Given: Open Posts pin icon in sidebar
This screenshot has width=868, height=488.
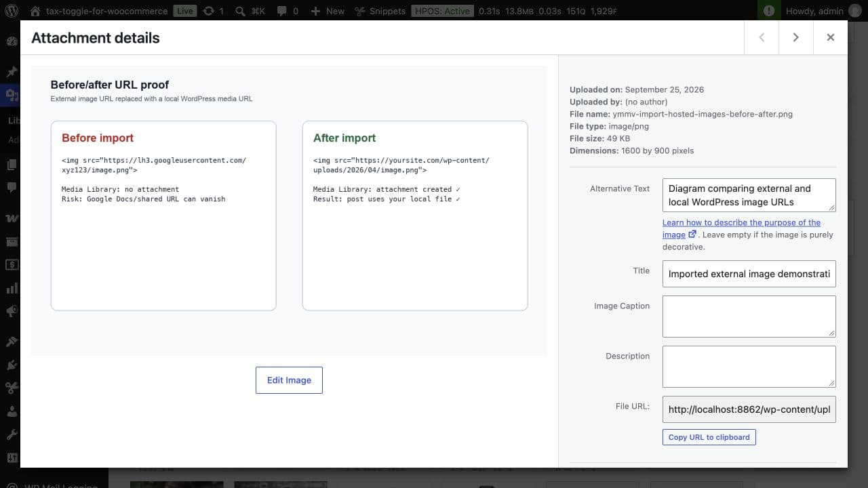Looking at the screenshot, I should click(11, 71).
